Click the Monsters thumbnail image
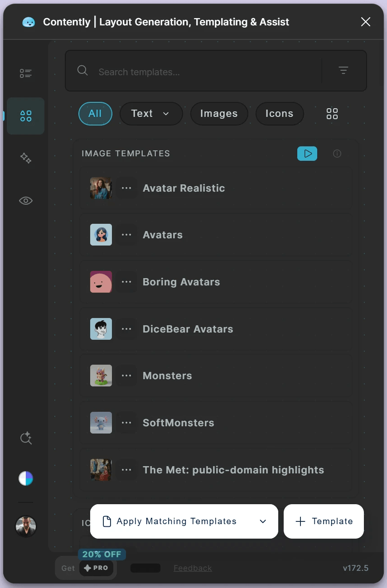The image size is (387, 588). (101, 376)
